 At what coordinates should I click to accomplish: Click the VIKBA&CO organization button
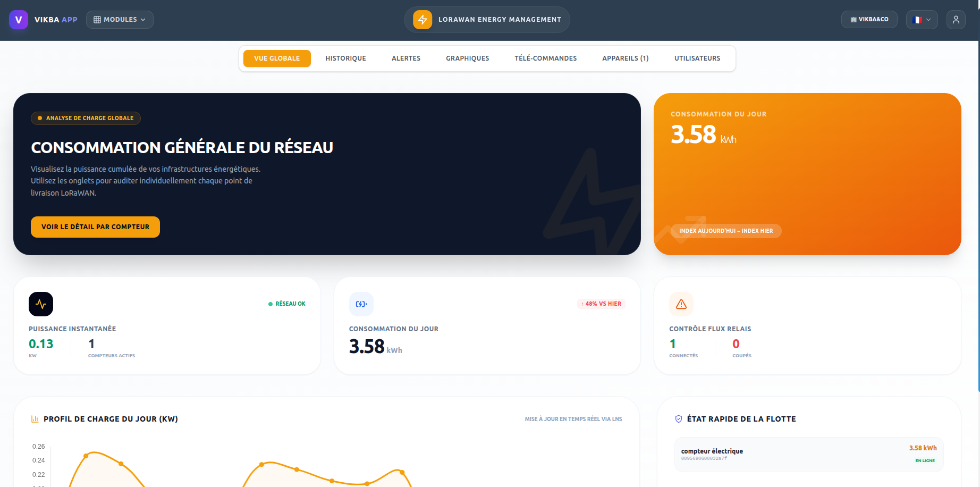coord(869,20)
